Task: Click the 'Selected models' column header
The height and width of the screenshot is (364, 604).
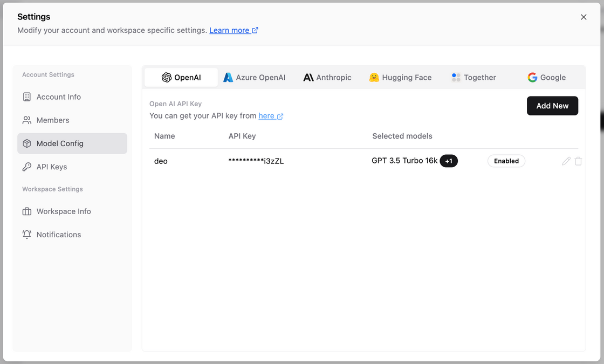Action: [402, 136]
